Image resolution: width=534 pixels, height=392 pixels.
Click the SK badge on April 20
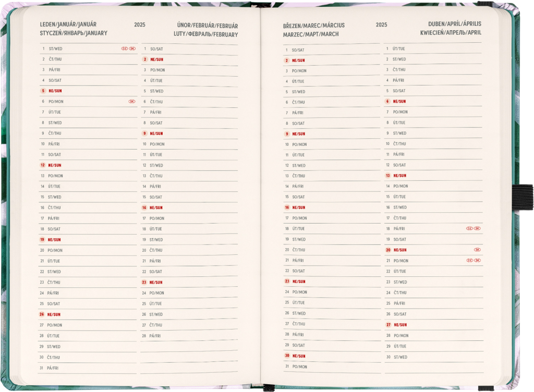click(477, 250)
